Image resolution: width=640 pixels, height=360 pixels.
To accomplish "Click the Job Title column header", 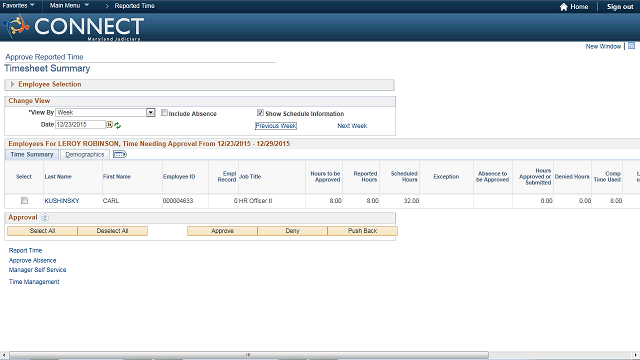I will [250, 177].
